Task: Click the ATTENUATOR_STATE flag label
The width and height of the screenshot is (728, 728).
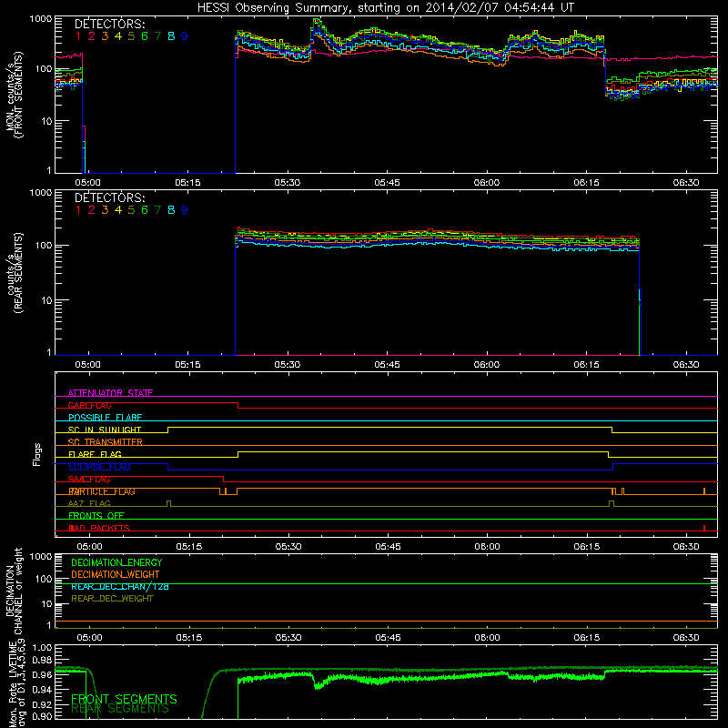Action: tap(110, 393)
